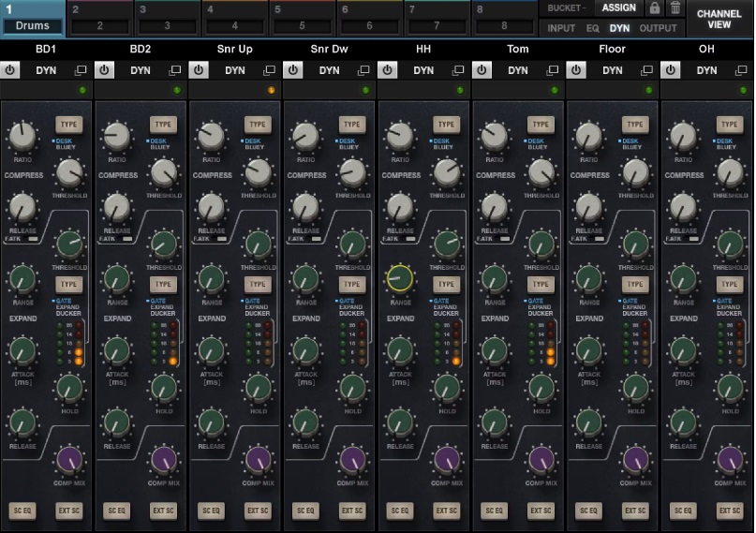The height and width of the screenshot is (533, 756).
Task: Open the CHANNEL VIEW panel
Action: (719, 18)
